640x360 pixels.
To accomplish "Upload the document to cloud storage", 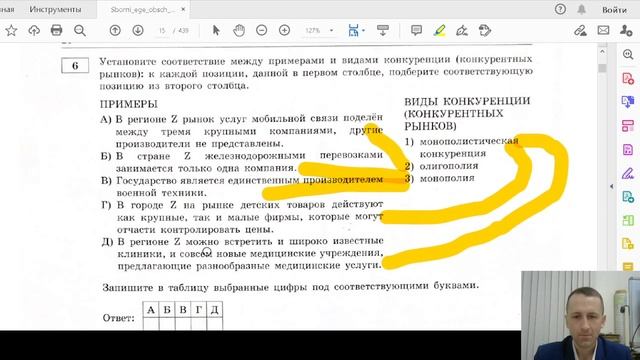I will (34, 31).
